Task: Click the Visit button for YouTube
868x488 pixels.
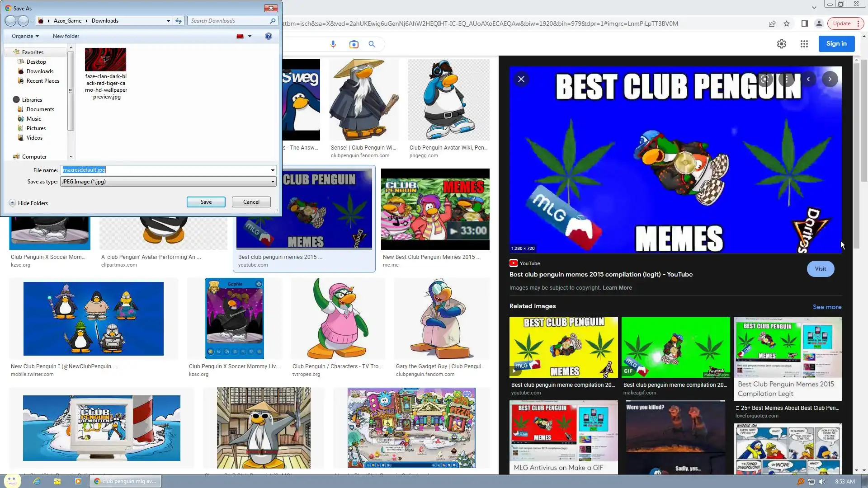Action: (820, 269)
